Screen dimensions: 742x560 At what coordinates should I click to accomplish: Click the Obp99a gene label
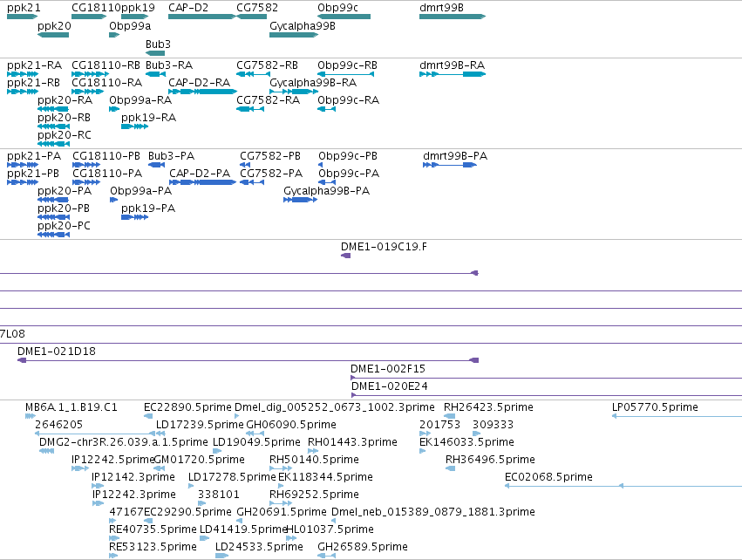(x=130, y=26)
